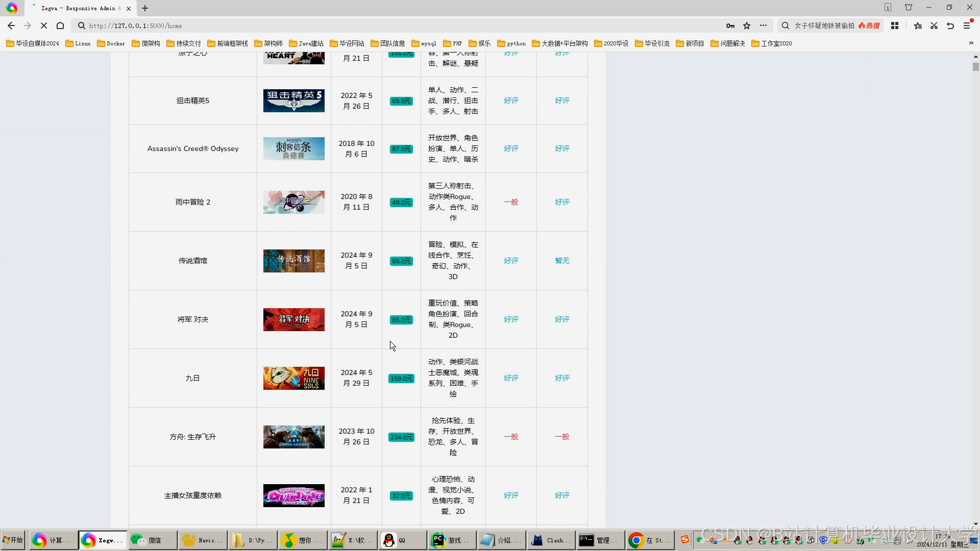The width and height of the screenshot is (980, 551).
Task: Stop page loading with X icon
Action: click(x=44, y=26)
